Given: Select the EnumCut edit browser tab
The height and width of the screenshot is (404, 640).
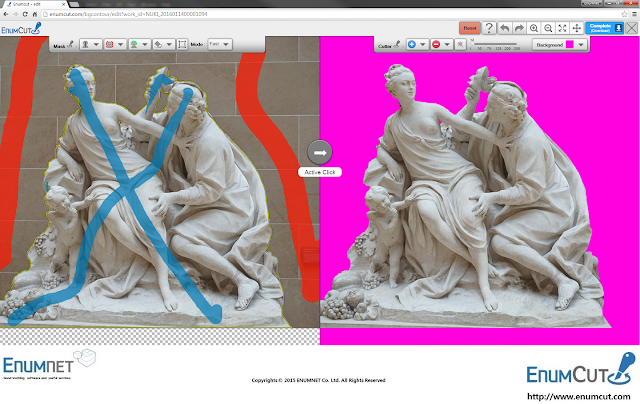Looking at the screenshot, I should click(x=35, y=4).
